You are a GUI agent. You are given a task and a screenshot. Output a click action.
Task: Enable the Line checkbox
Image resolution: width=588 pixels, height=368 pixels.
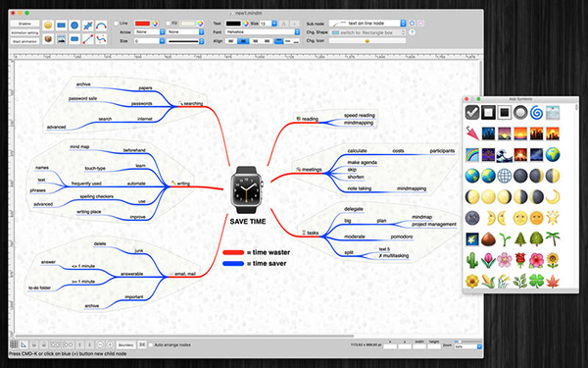click(117, 24)
